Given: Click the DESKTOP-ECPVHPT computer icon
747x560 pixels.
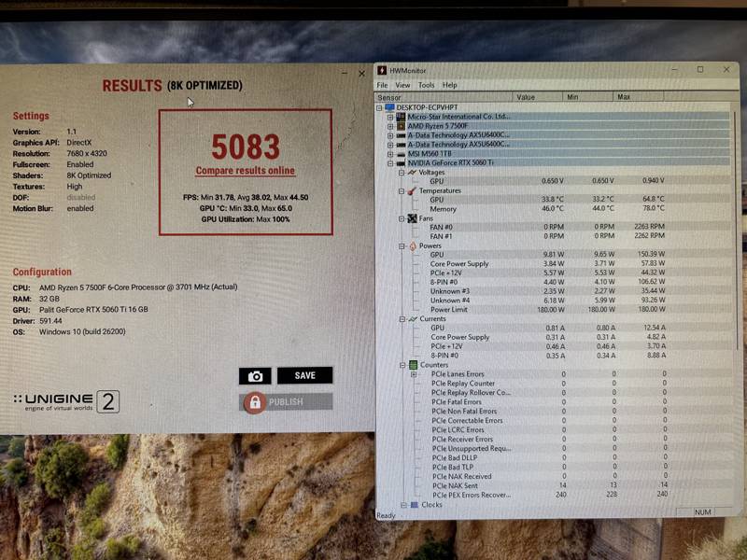Looking at the screenshot, I should click(389, 107).
